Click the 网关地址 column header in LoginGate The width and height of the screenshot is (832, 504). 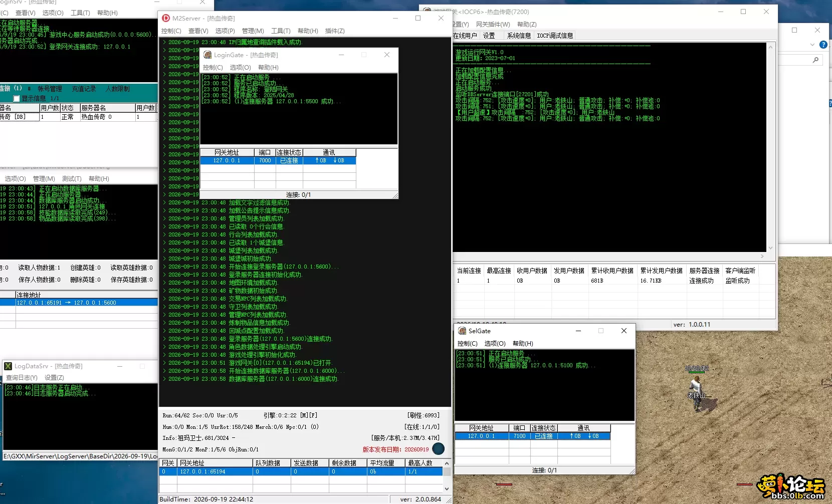tap(227, 152)
